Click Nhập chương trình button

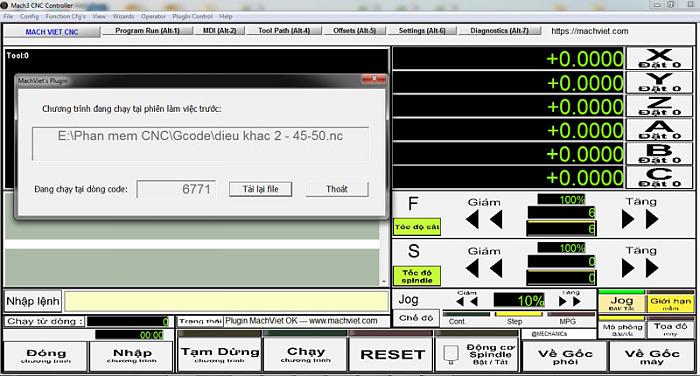pos(132,356)
